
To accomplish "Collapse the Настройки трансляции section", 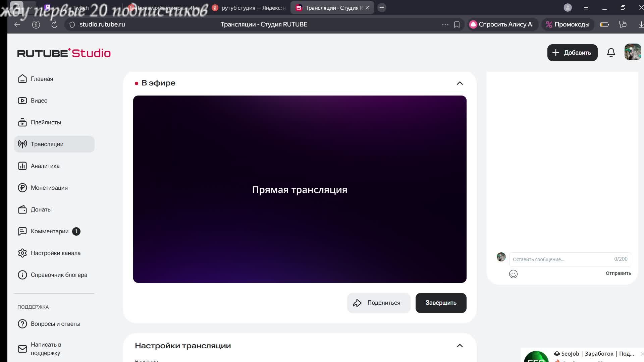I will (x=460, y=346).
